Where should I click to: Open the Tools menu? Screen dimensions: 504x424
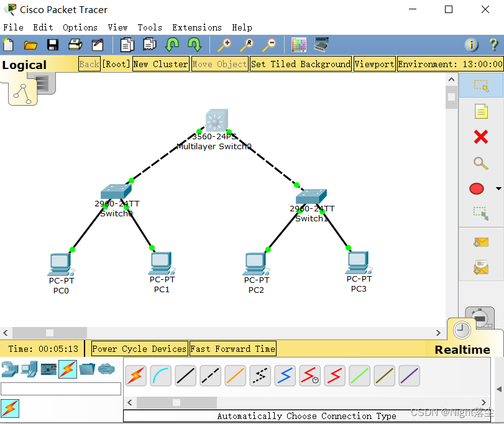coord(150,27)
